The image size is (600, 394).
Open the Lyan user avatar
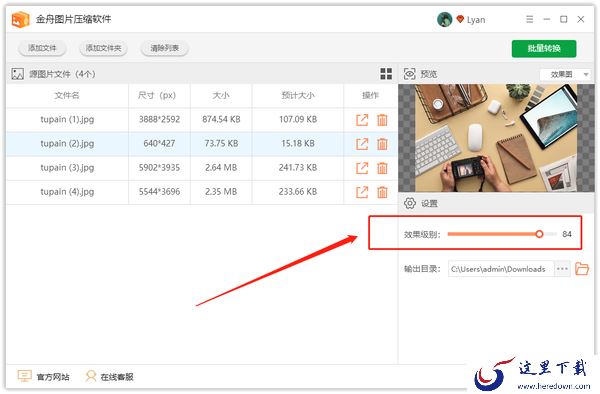445,19
